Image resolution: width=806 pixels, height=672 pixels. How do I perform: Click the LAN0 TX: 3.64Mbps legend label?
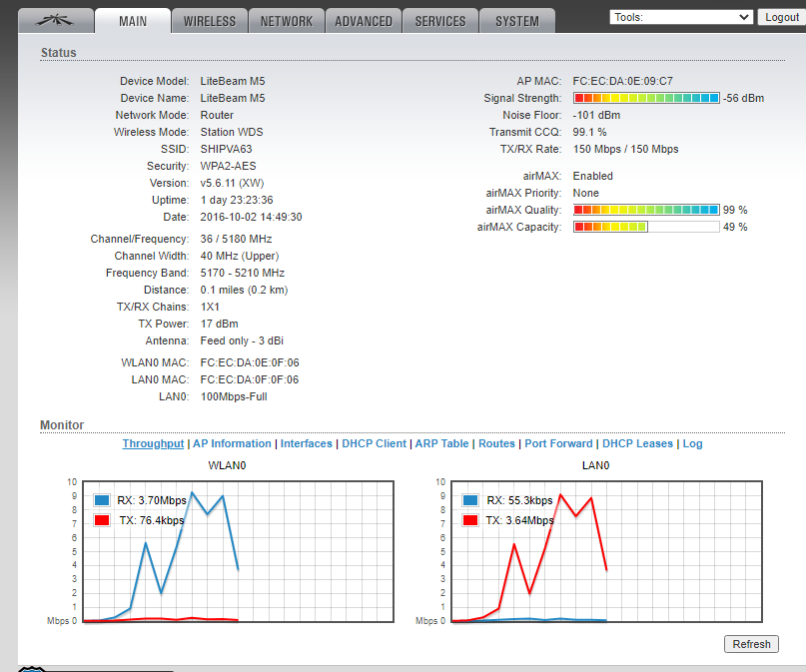(x=519, y=520)
